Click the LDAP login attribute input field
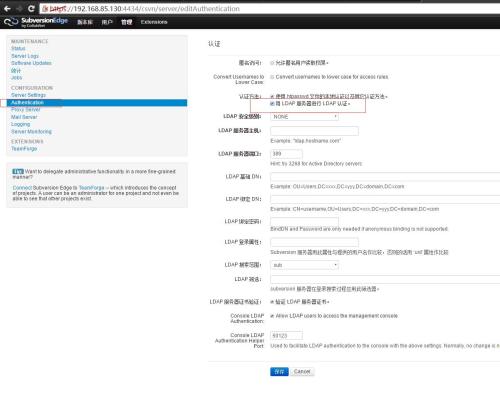Image resolution: width=500 pixels, height=394 pixels. coord(314,242)
